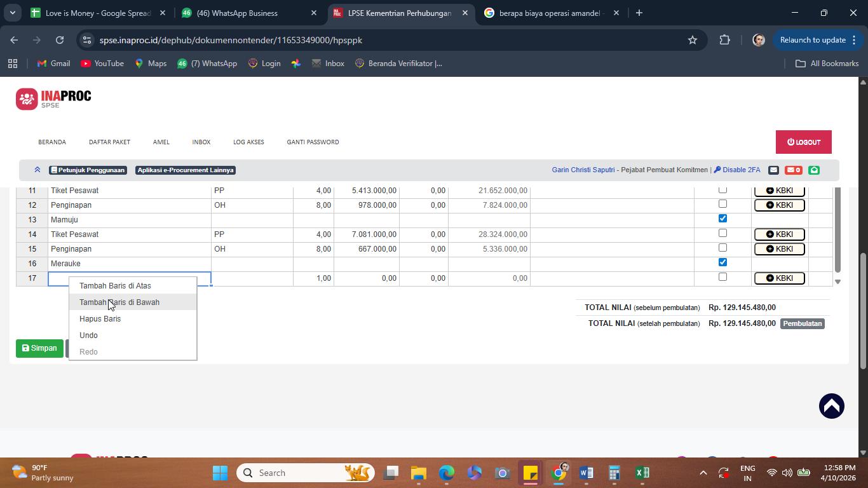The height and width of the screenshot is (488, 868).
Task: Open Excel from the taskbar
Action: [x=642, y=473]
